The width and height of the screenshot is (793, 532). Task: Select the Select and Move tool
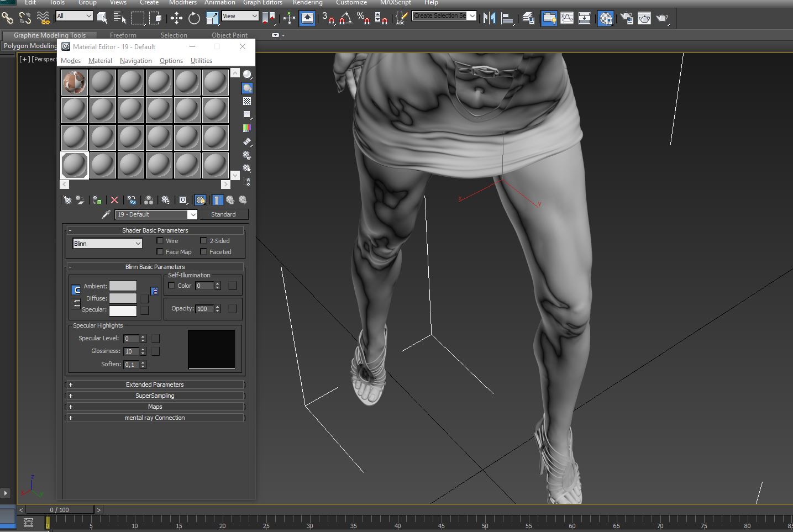[x=176, y=18]
